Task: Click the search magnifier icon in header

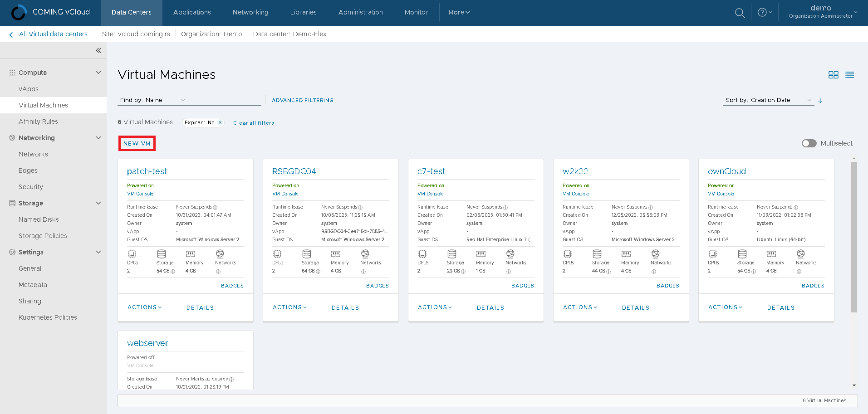Action: 740,13
